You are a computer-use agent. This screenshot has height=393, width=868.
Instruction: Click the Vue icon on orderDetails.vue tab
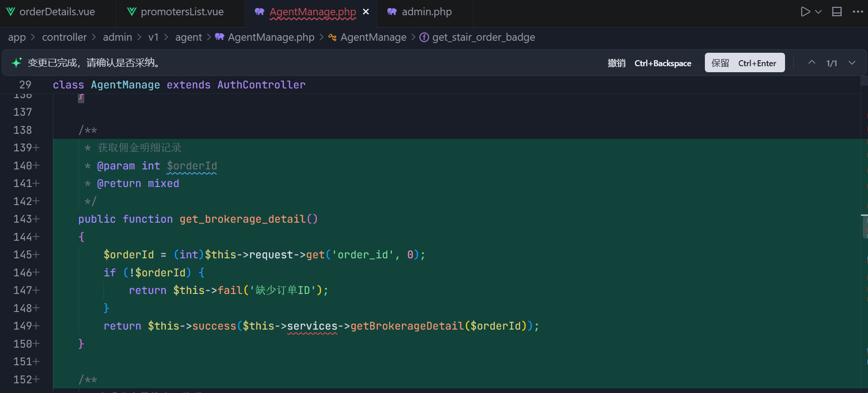click(11, 12)
